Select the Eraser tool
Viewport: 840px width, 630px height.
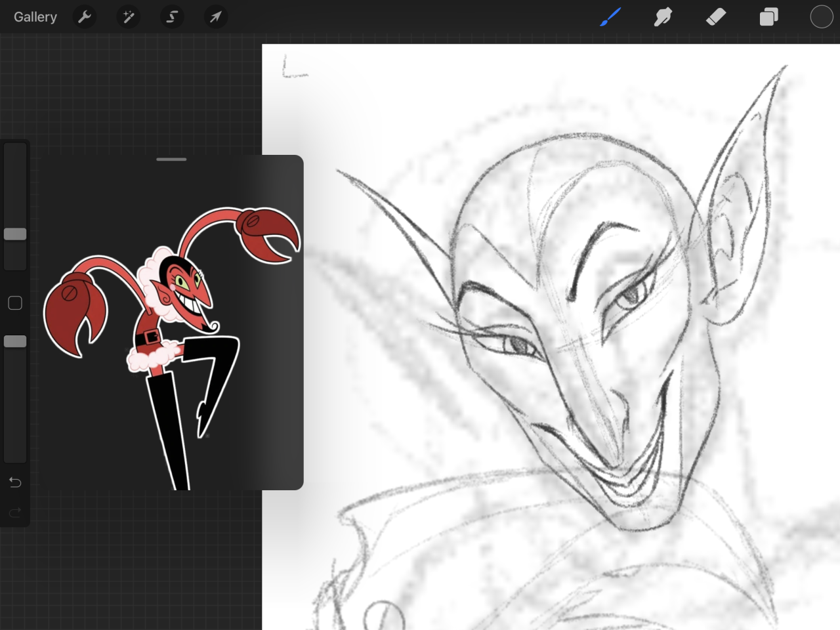(716, 17)
